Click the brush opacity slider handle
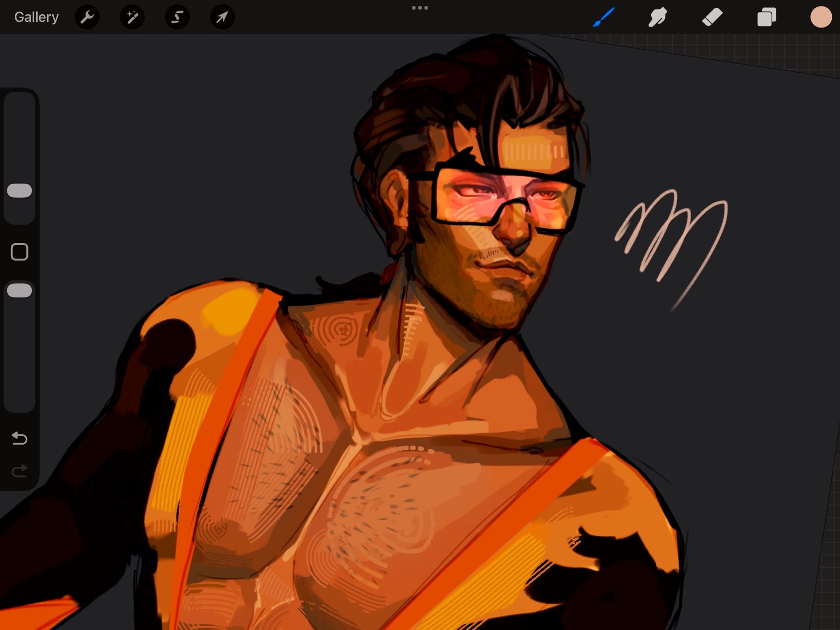Image resolution: width=840 pixels, height=630 pixels. pos(20,290)
